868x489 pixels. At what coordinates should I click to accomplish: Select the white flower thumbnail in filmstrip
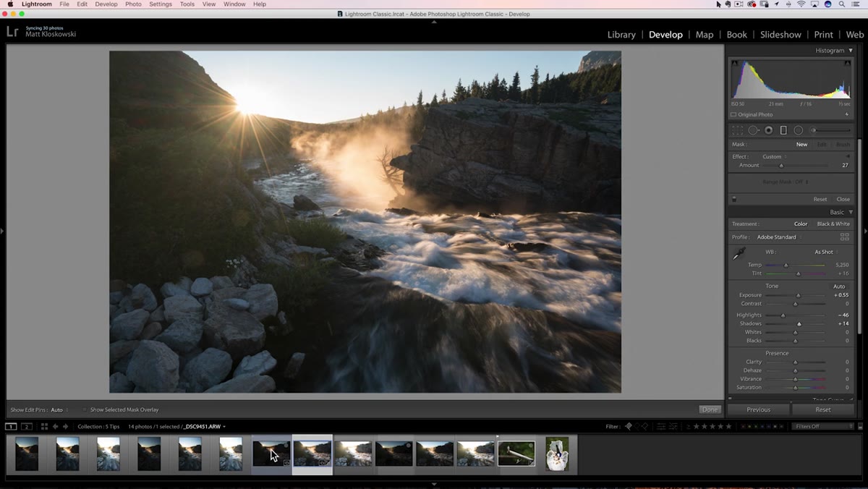557,454
